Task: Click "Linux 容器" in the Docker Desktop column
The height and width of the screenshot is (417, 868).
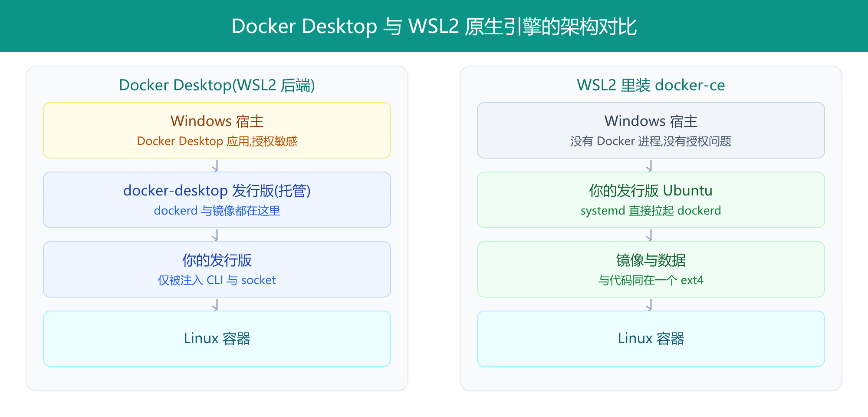Action: coord(217,338)
